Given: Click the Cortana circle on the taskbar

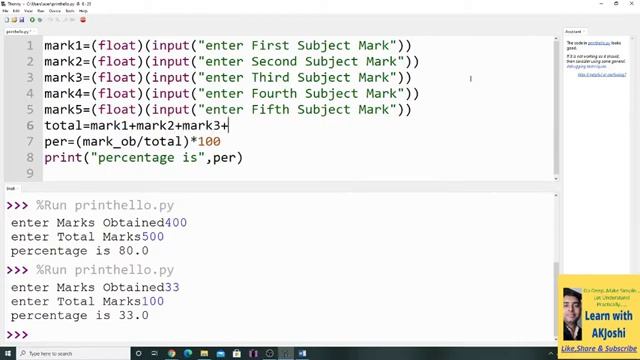Looking at the screenshot, I should tap(138, 353).
